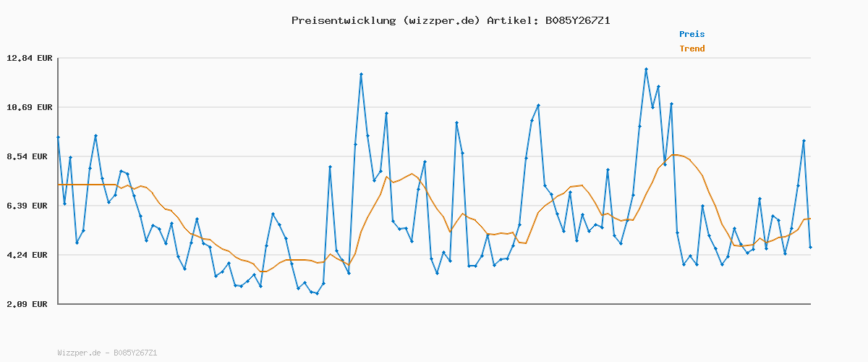Screen dimensions: 868x362
Task: Click the last blue data point at right edge
Action: 810,248
